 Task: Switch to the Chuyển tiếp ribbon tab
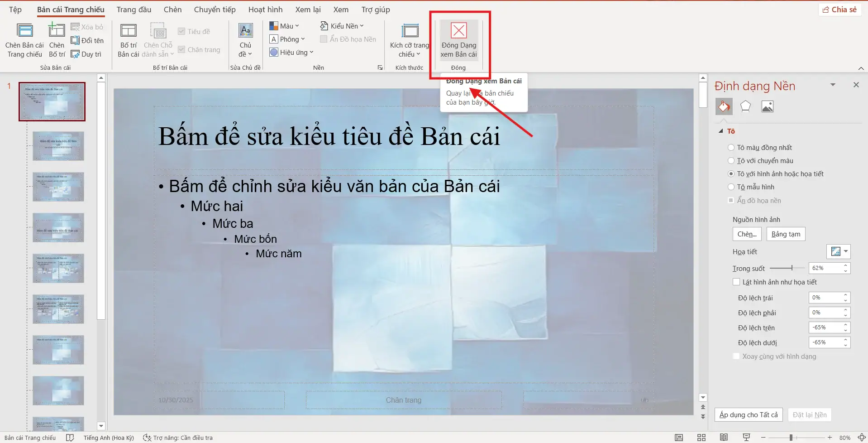214,9
